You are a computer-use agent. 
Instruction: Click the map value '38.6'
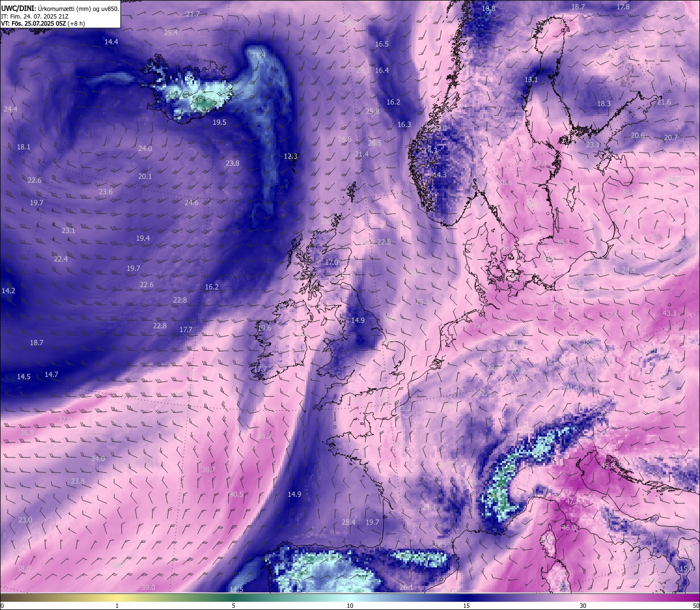(505, 183)
